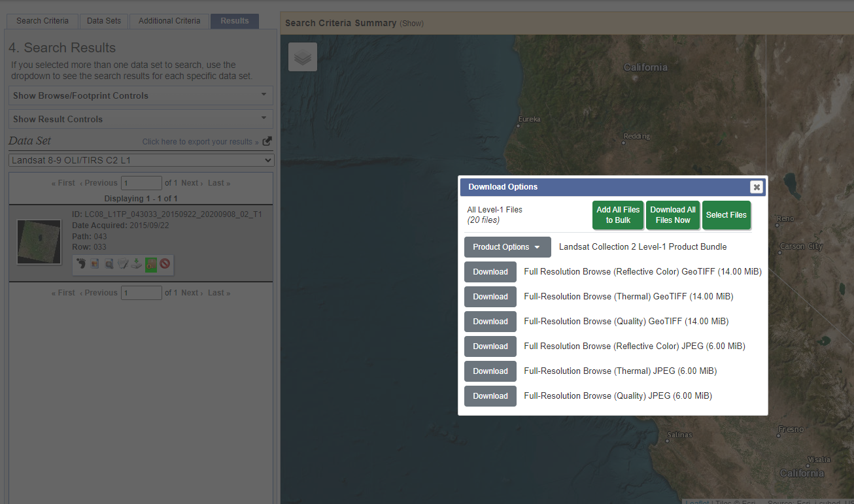Click the Redding label on the map

tap(637, 137)
